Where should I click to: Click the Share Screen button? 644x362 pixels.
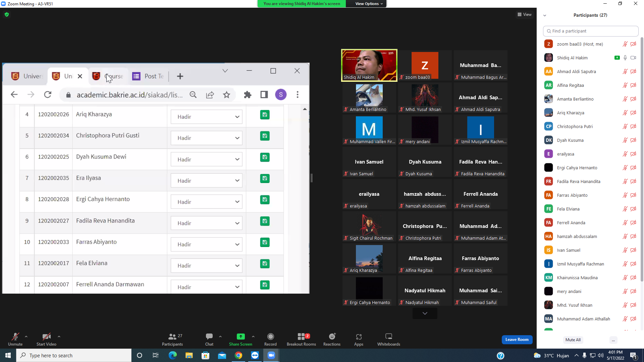coord(240,339)
